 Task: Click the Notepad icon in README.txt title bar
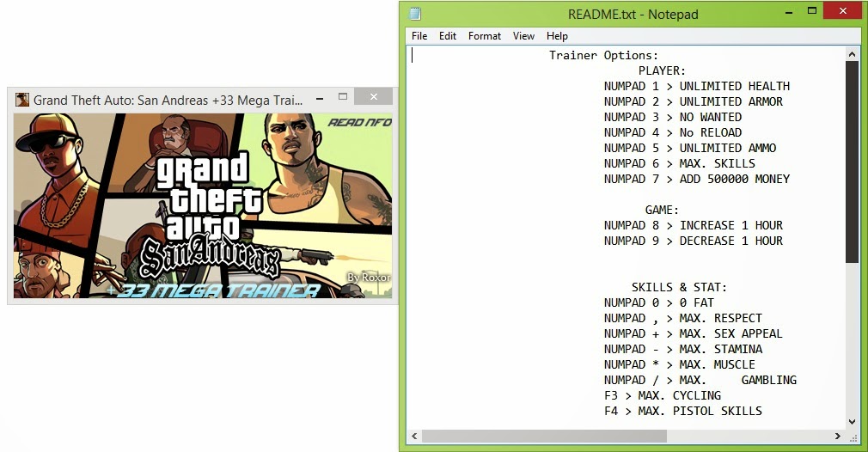(x=414, y=13)
